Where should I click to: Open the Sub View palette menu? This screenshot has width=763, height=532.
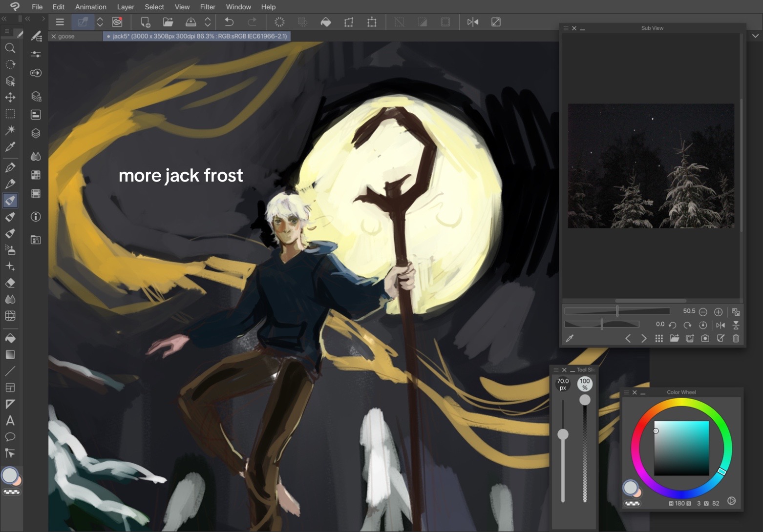566,28
